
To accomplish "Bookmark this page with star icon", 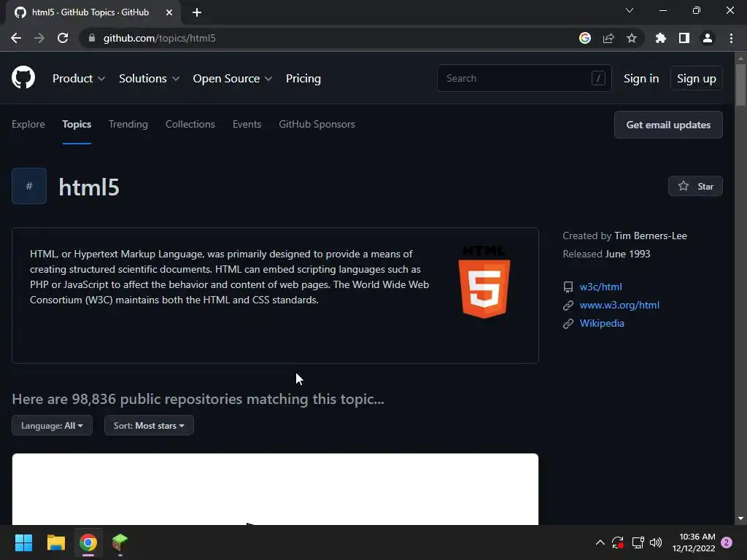I will pyautogui.click(x=632, y=38).
